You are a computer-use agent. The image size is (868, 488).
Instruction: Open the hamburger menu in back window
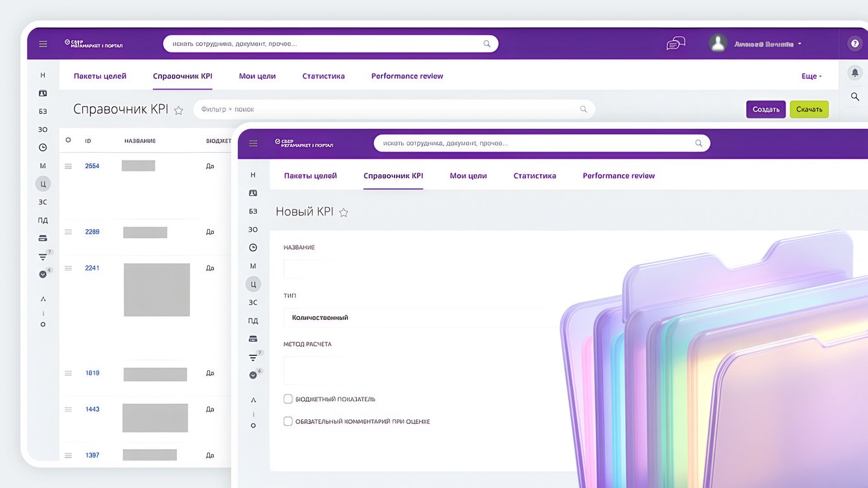(43, 44)
